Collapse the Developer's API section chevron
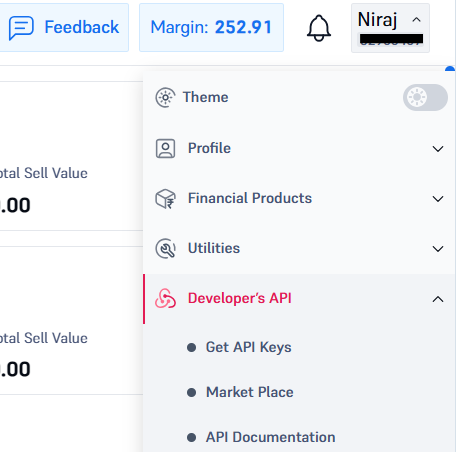The width and height of the screenshot is (456, 452). 438,299
